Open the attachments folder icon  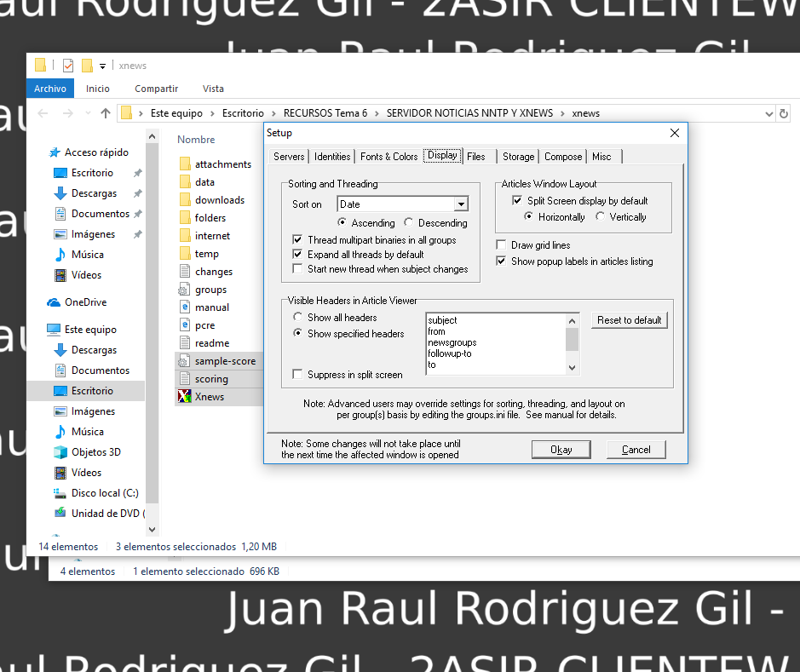pos(185,164)
